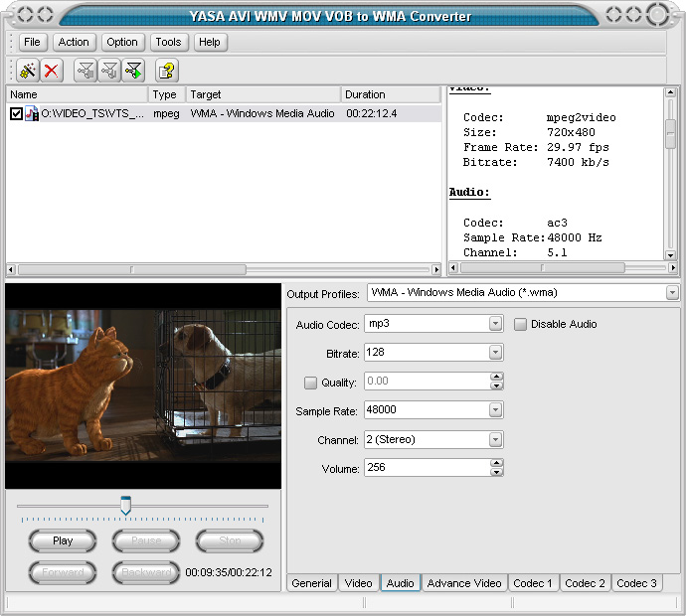Screen dimensions: 686x616
Task: Click the first grayed-out convert toolbar icon
Action: tap(86, 70)
